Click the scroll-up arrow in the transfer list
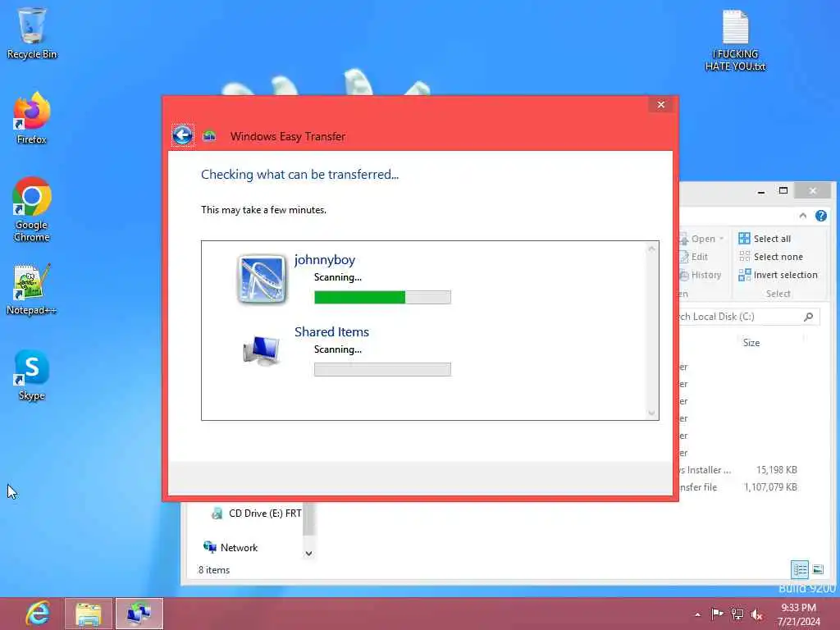 651,249
